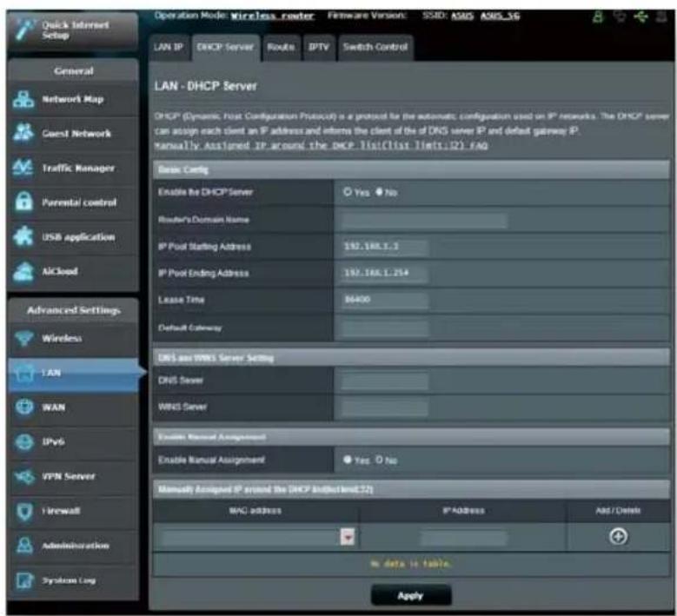This screenshot has height=616, width=677.
Task: Select Yes for Enable the DHCP Server
Action: tap(347, 192)
